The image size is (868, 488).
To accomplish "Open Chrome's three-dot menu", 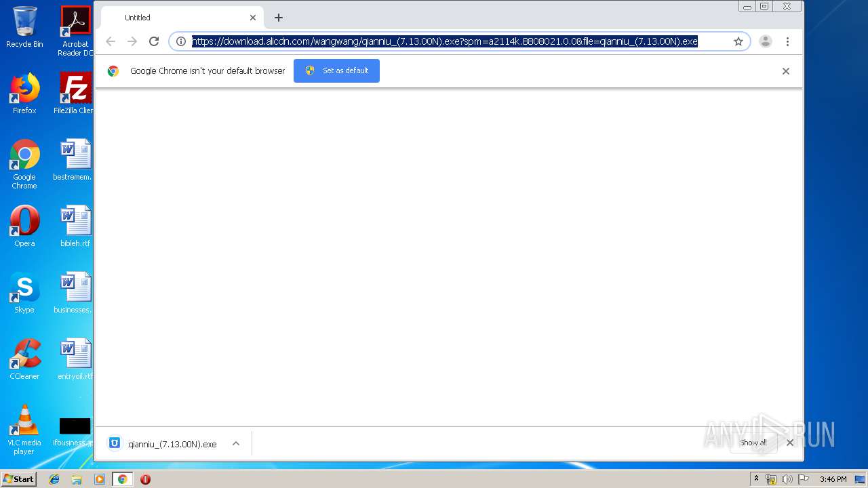I will click(787, 41).
